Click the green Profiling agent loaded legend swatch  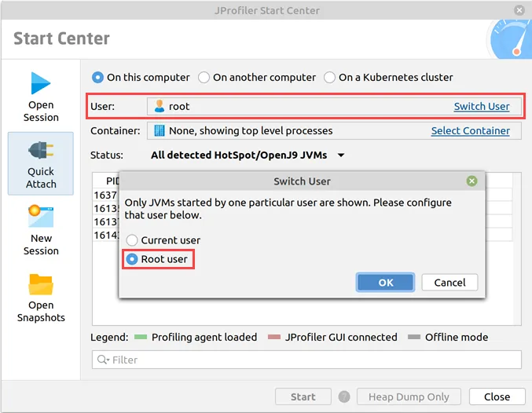pos(141,337)
